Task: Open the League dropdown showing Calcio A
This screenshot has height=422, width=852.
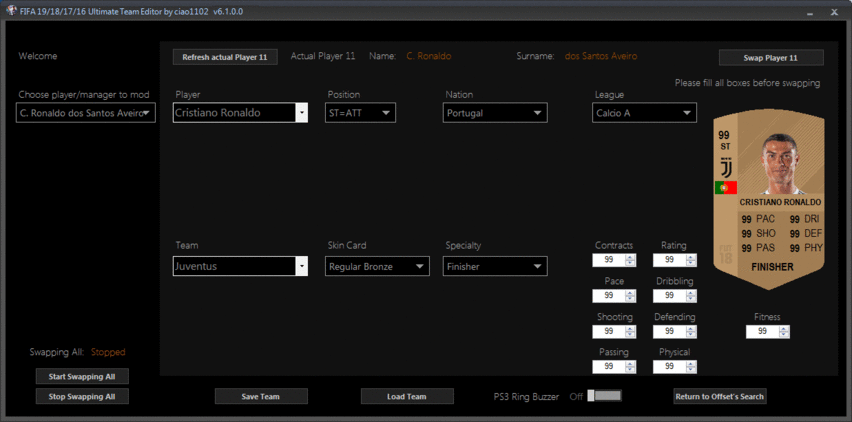Action: [x=644, y=113]
